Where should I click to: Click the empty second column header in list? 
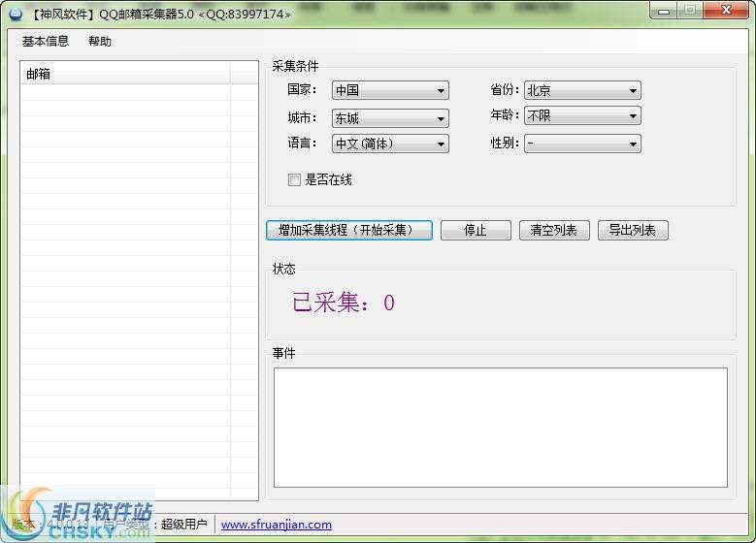tap(244, 74)
